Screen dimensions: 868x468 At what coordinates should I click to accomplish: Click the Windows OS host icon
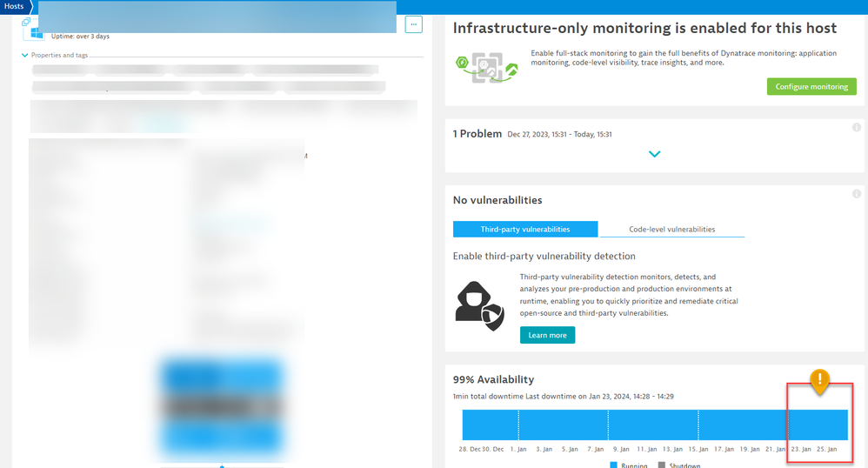click(x=37, y=34)
